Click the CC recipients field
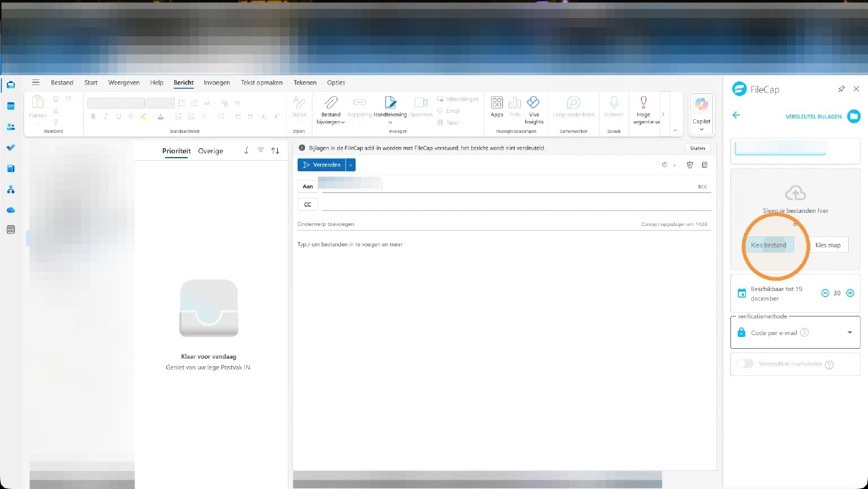This screenshot has height=489, width=868. pos(516,204)
